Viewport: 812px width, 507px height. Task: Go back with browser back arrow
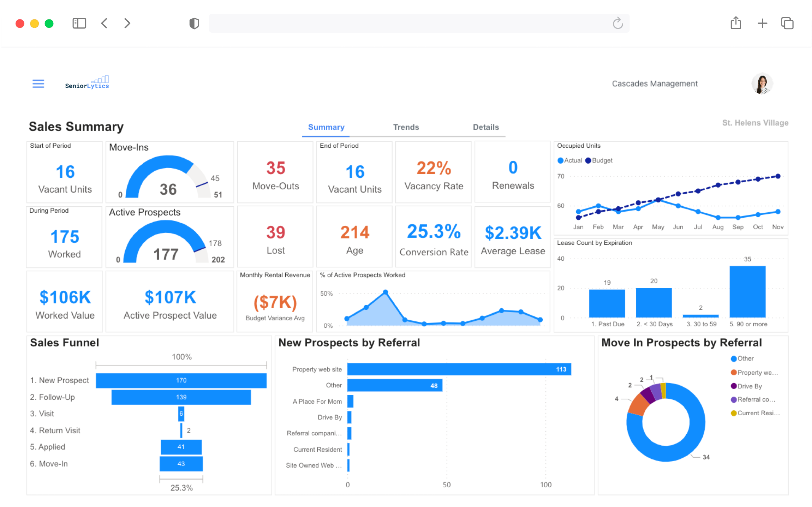tap(104, 24)
